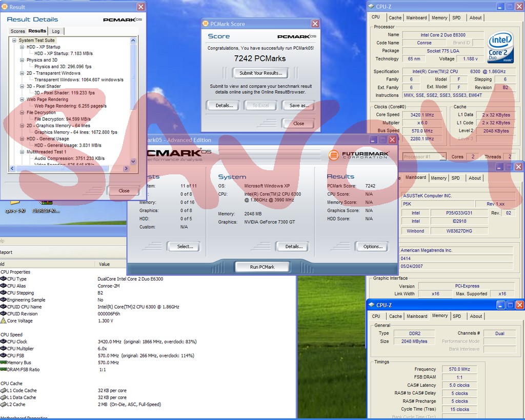This screenshot has height=420, width=525.
Task: Click the Select... button under Tests
Action: [185, 247]
